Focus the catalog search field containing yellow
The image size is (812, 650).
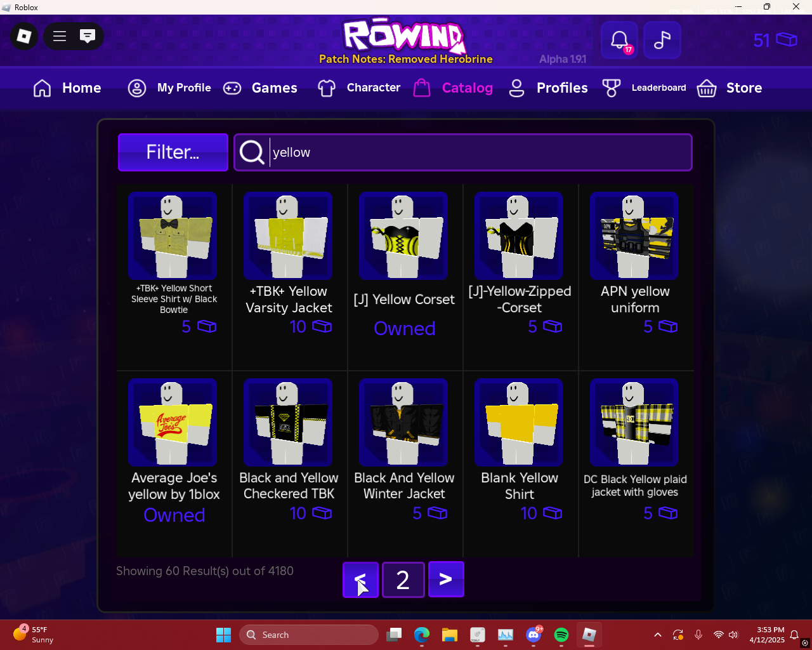[x=463, y=152]
